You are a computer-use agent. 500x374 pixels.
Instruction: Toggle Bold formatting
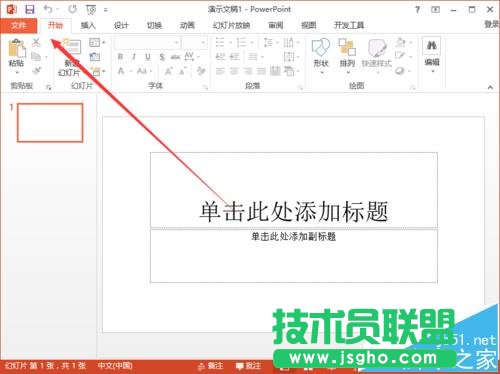(120, 57)
